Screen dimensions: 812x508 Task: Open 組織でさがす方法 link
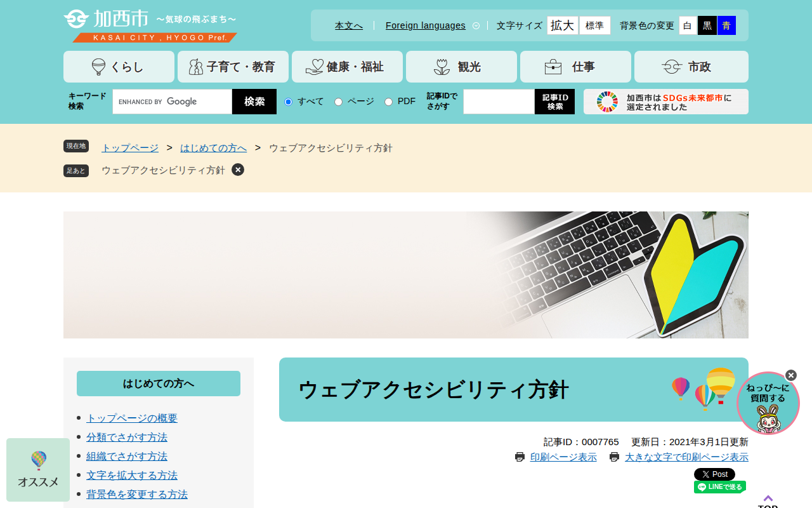(x=127, y=457)
